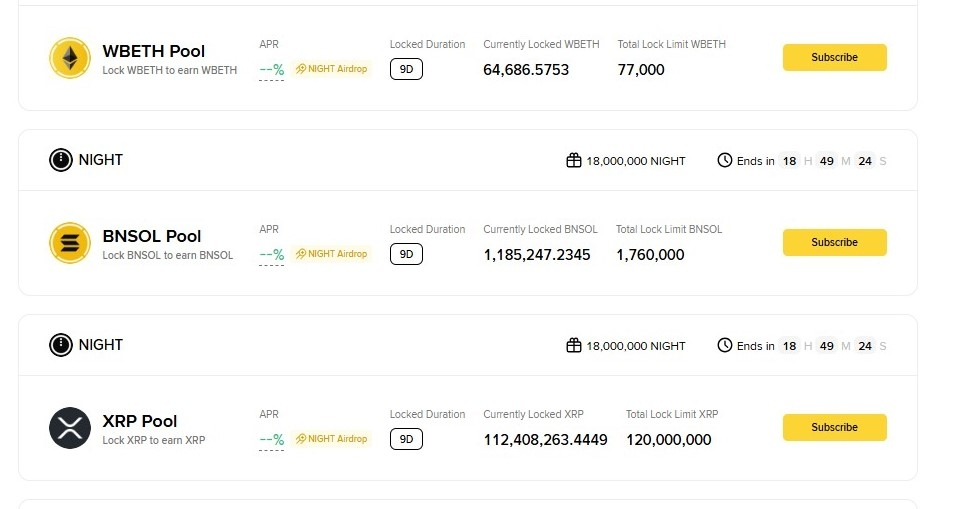
Task: Open the NIGHT Airdrop tag in WBETH Pool
Action: click(332, 69)
